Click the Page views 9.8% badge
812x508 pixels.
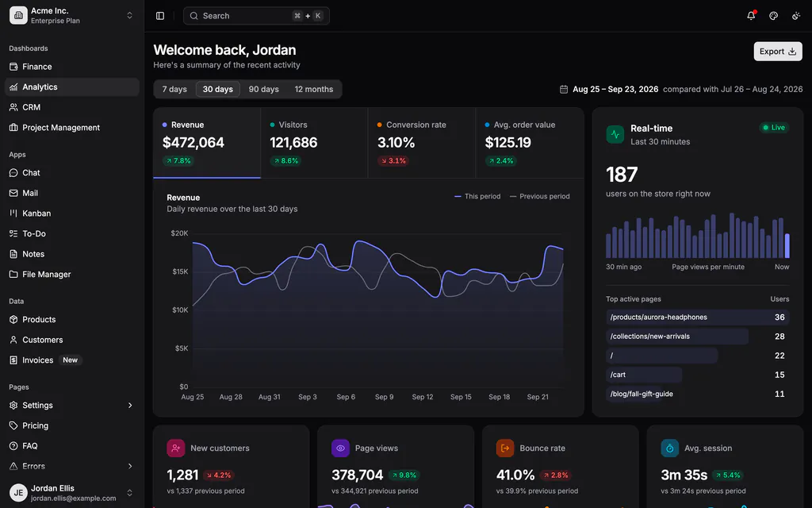pyautogui.click(x=404, y=475)
